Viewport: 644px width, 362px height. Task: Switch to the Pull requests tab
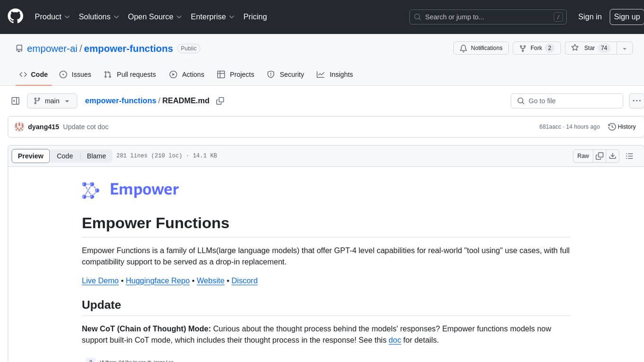click(130, 74)
